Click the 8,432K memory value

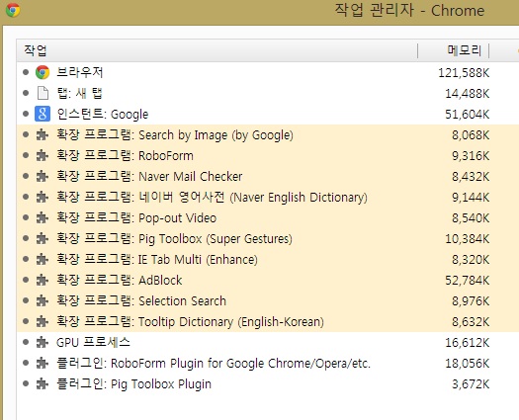(x=471, y=177)
